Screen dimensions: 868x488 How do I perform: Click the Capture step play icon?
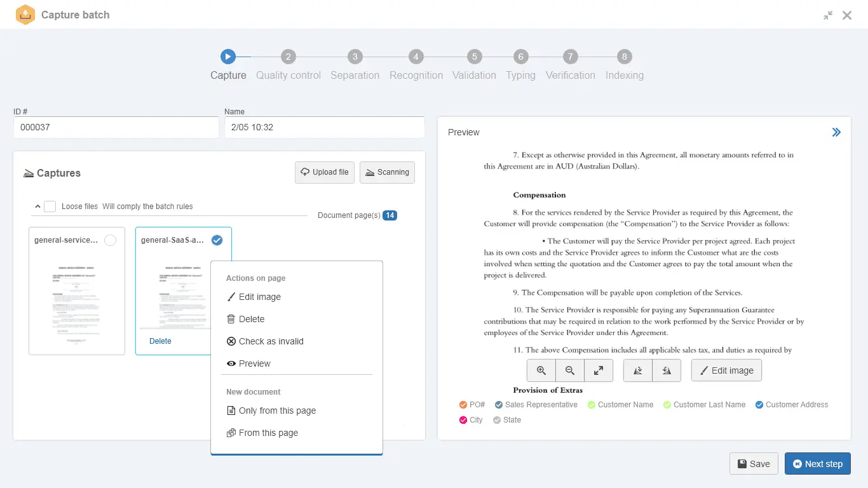click(x=228, y=57)
